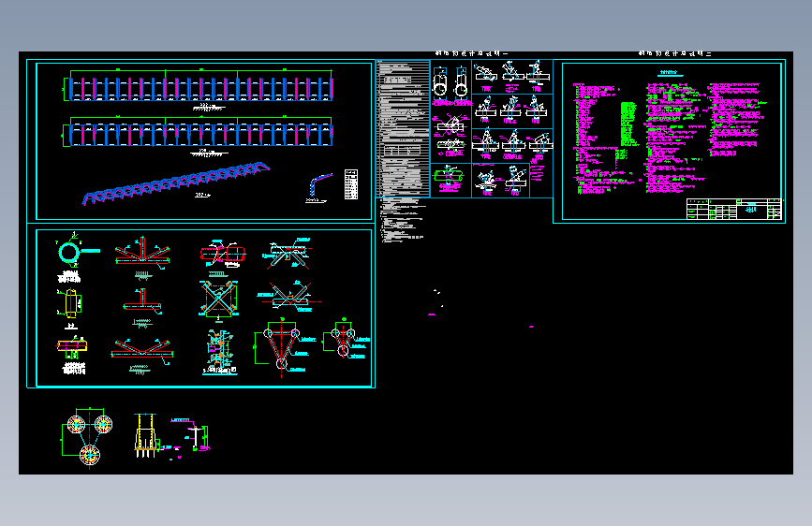The width and height of the screenshot is (812, 526).
Task: Click the yellow vertical sleeve detail
Action: coord(70,303)
